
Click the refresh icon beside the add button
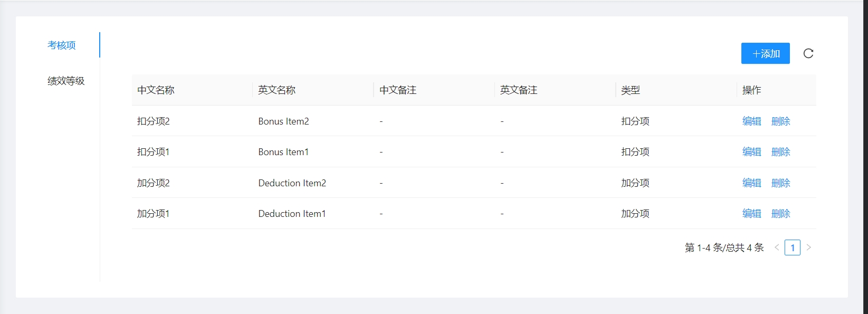tap(808, 53)
